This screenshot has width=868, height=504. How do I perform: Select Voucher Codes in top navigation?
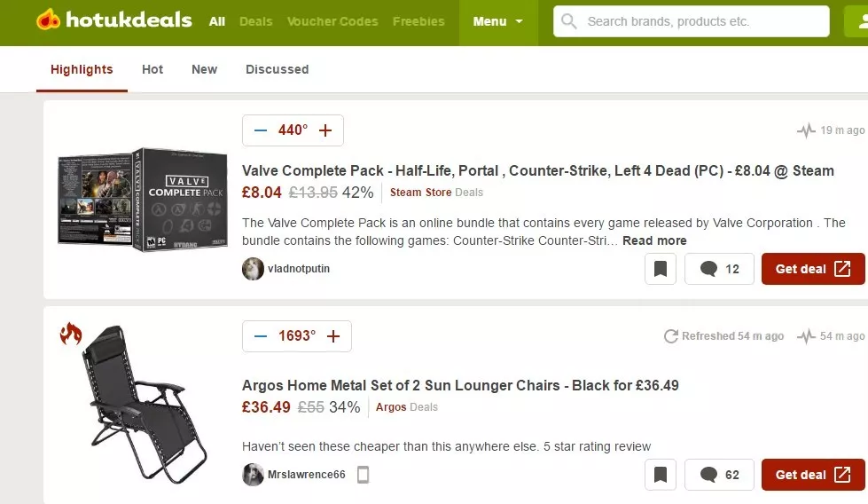tap(332, 21)
